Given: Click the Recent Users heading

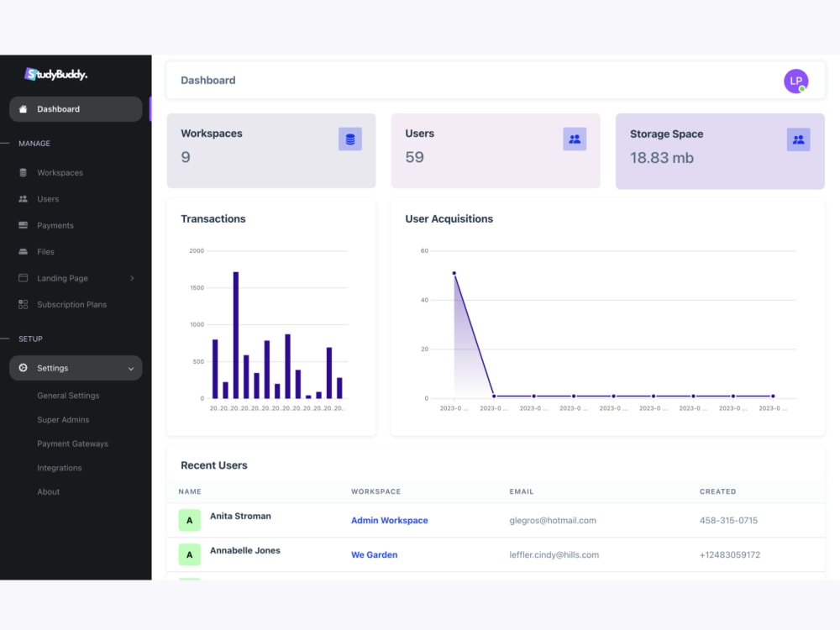Looking at the screenshot, I should point(213,465).
